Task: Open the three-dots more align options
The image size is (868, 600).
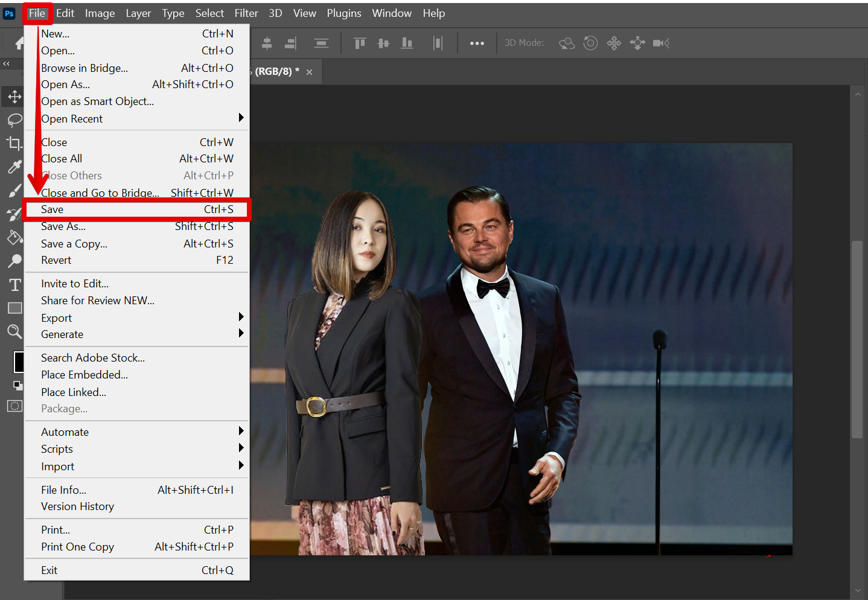Action: click(477, 43)
